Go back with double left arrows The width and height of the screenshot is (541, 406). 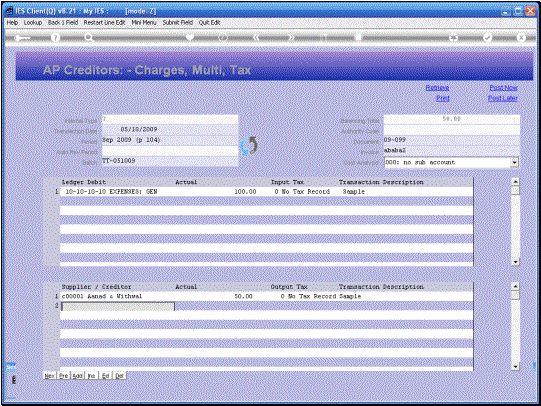coord(256,37)
